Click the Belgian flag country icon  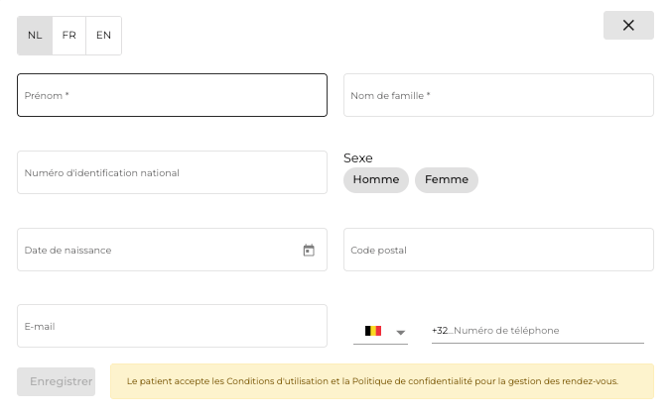[x=373, y=331]
